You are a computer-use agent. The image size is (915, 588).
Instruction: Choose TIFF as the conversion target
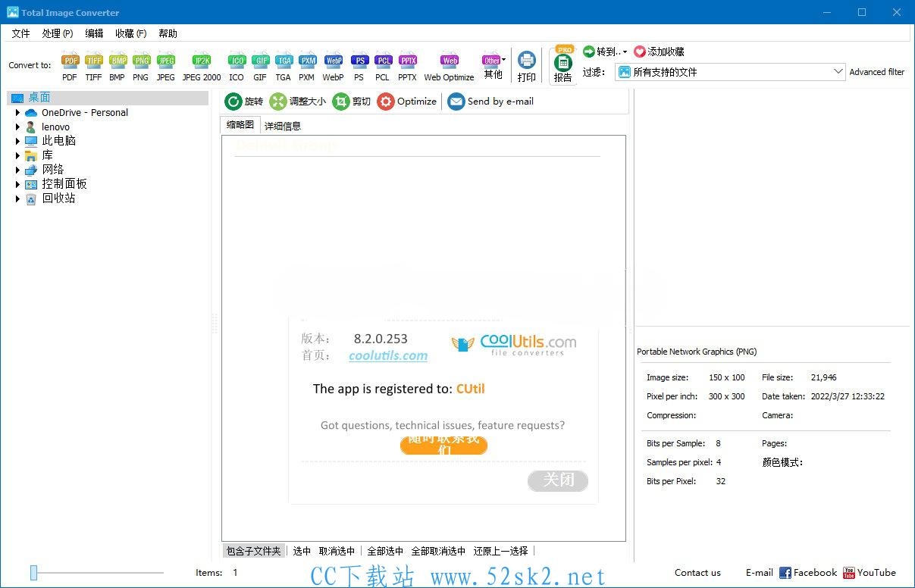click(93, 67)
